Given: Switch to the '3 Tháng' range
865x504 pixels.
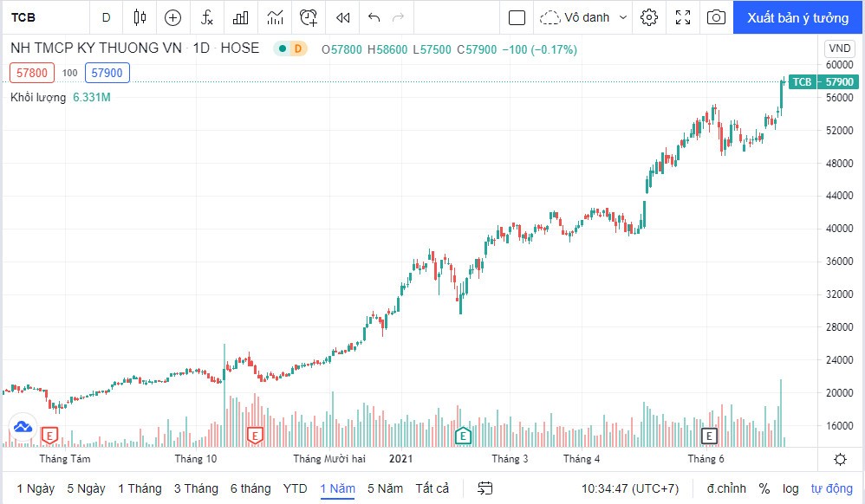Looking at the screenshot, I should pyautogui.click(x=196, y=488).
